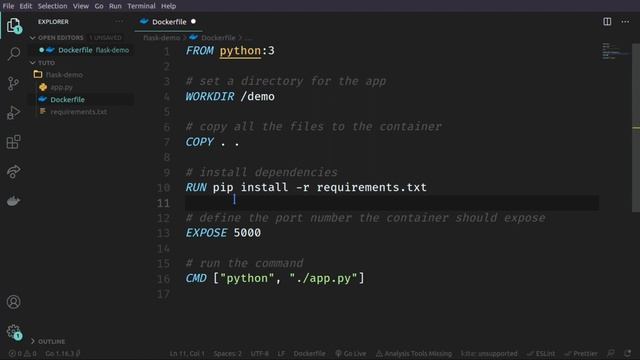Screen dimensions: 640x360
Task: Change indentation via Spaces: 2
Action: coord(227,353)
